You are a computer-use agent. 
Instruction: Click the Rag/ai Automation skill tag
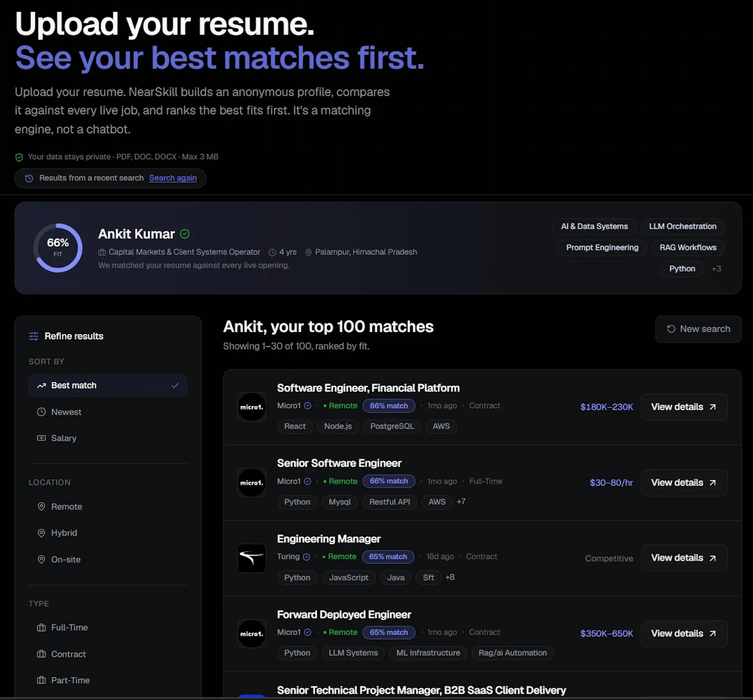[x=513, y=653]
